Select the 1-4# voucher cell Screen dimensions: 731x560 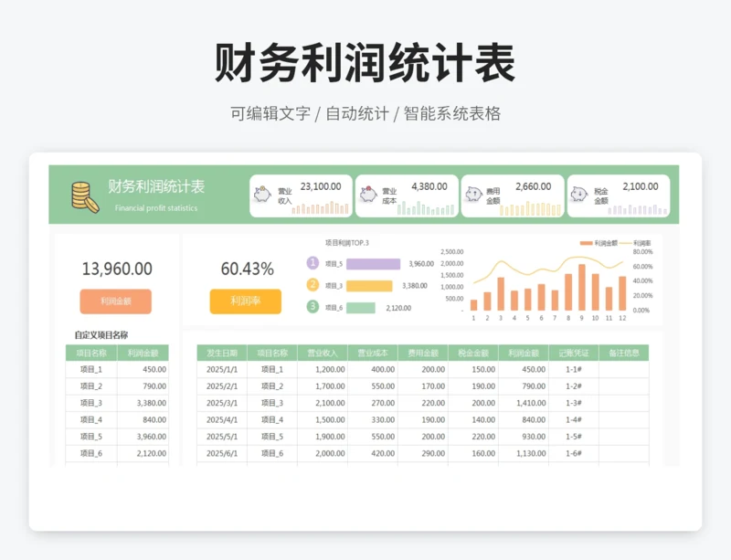(574, 419)
